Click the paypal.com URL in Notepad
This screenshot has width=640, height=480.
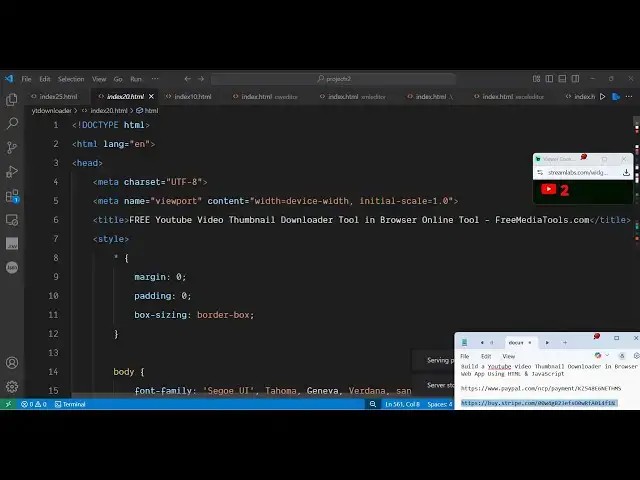tap(541, 388)
